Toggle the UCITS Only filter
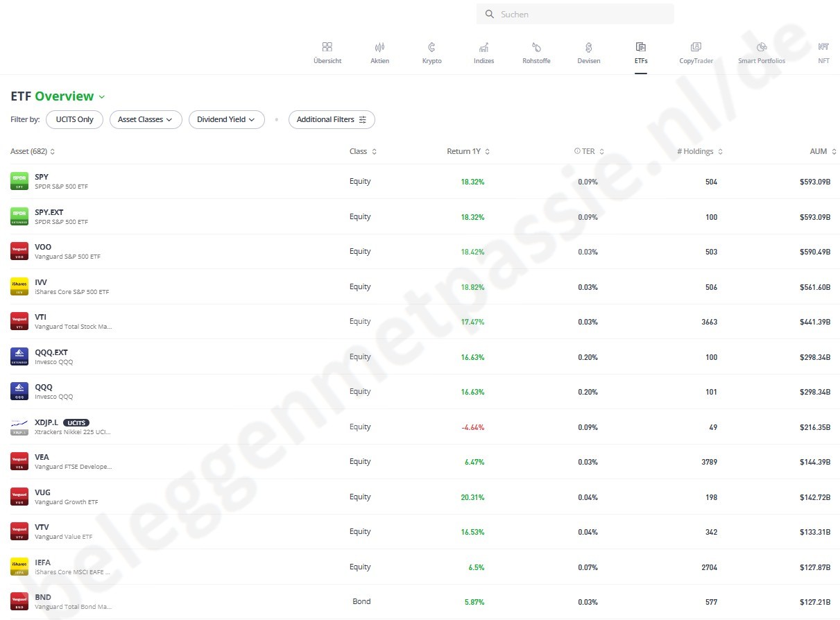 pos(74,119)
